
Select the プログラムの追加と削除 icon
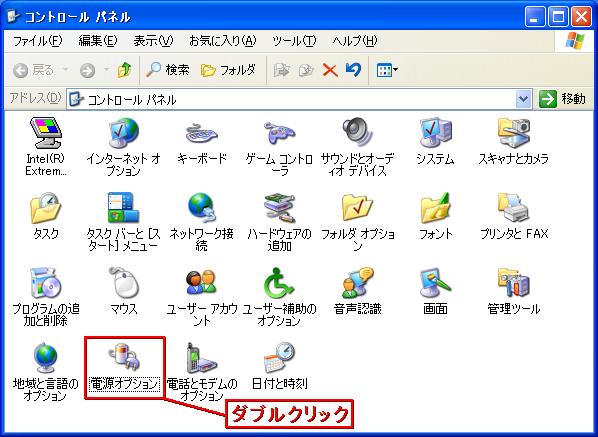tap(46, 283)
